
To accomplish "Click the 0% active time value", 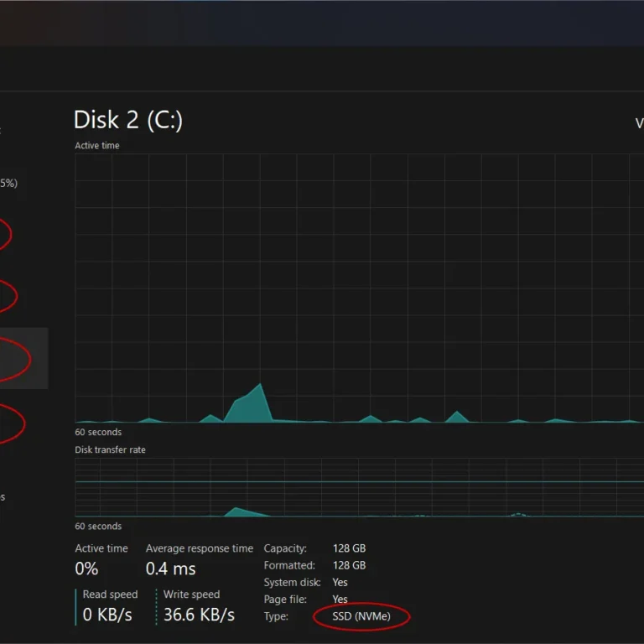I will click(86, 569).
